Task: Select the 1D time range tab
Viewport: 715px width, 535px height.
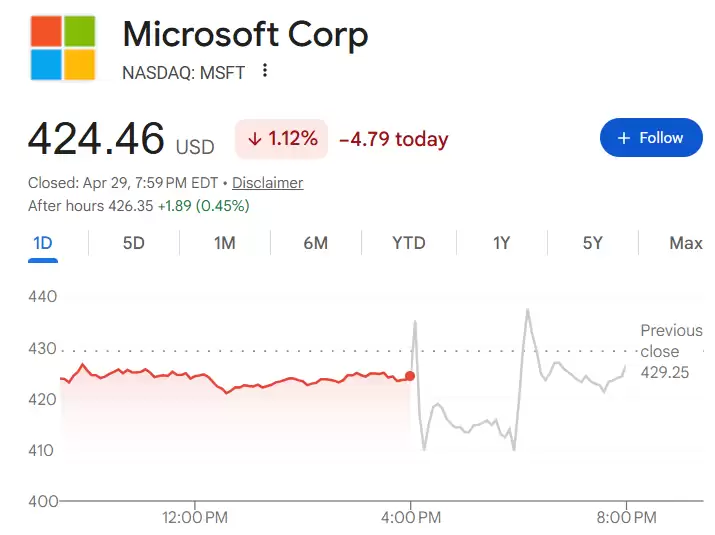Action: [43, 243]
